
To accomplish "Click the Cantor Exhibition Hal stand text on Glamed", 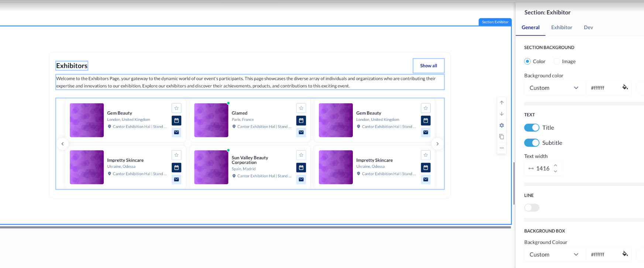I will [264, 127].
